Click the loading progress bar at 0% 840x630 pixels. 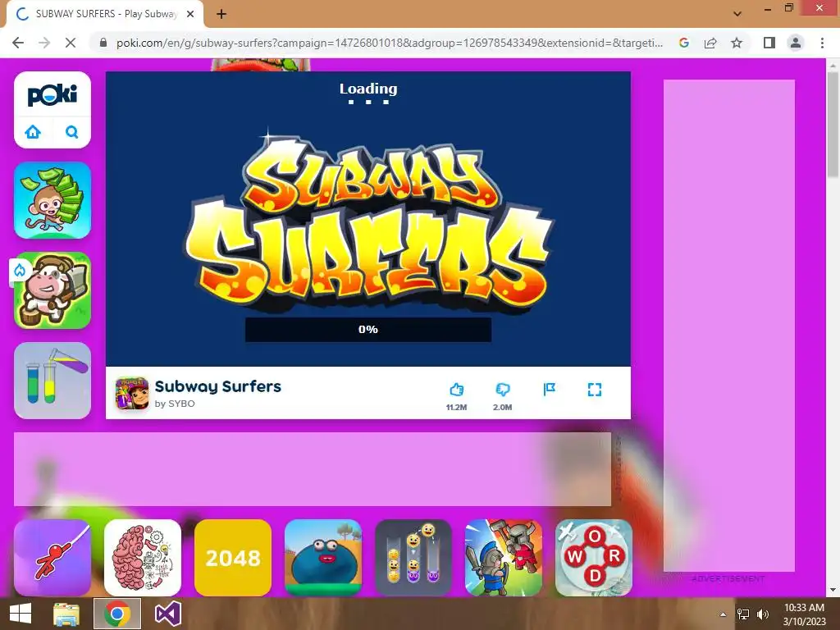click(x=368, y=330)
